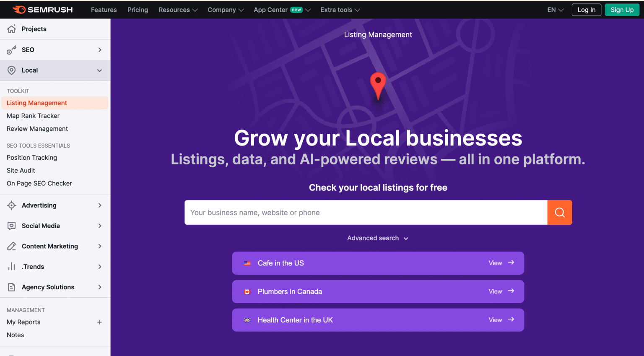Open the Advanced search expander

click(x=377, y=238)
